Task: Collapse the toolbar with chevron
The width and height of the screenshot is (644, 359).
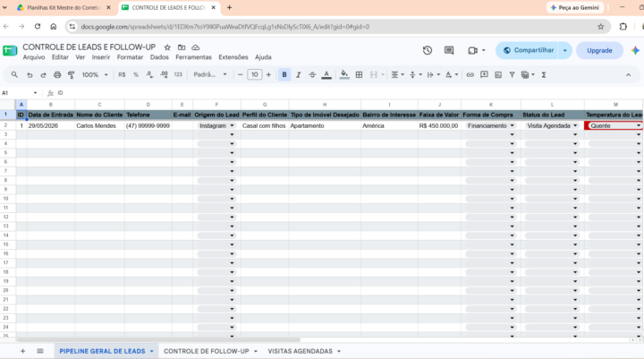Action: click(x=629, y=75)
